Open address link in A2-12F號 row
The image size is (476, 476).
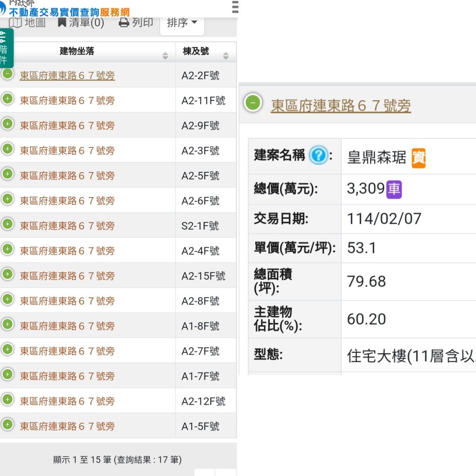click(x=67, y=402)
